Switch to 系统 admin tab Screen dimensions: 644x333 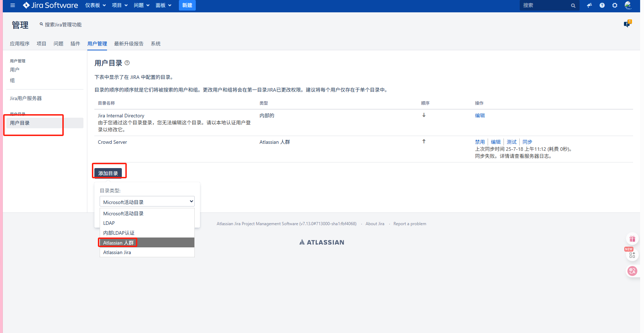[x=156, y=44]
